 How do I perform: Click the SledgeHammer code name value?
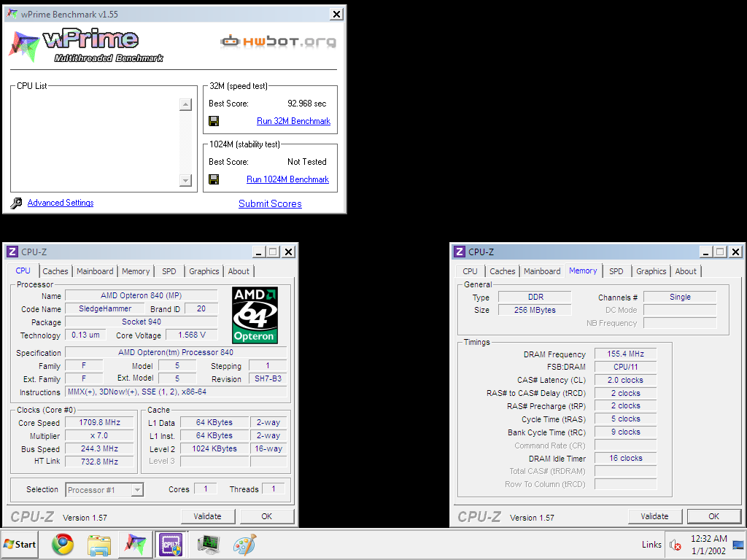pos(105,308)
